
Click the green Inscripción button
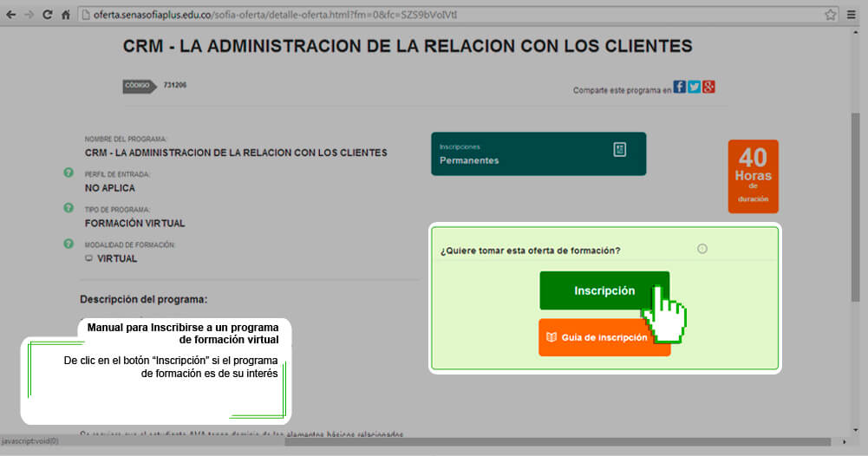pyautogui.click(x=604, y=290)
